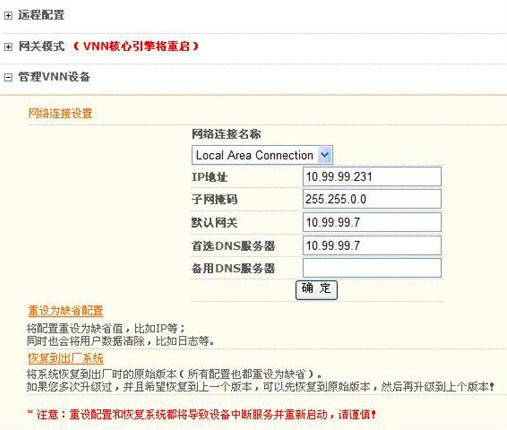This screenshot has width=507, height=430.
Task: Expand the 网关模式 section plus icon
Action: (8, 47)
